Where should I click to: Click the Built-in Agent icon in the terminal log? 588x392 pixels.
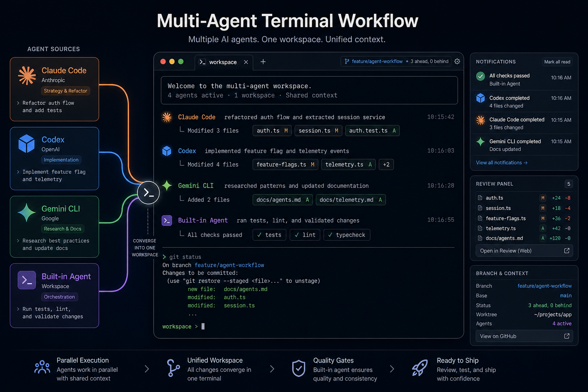[167, 220]
